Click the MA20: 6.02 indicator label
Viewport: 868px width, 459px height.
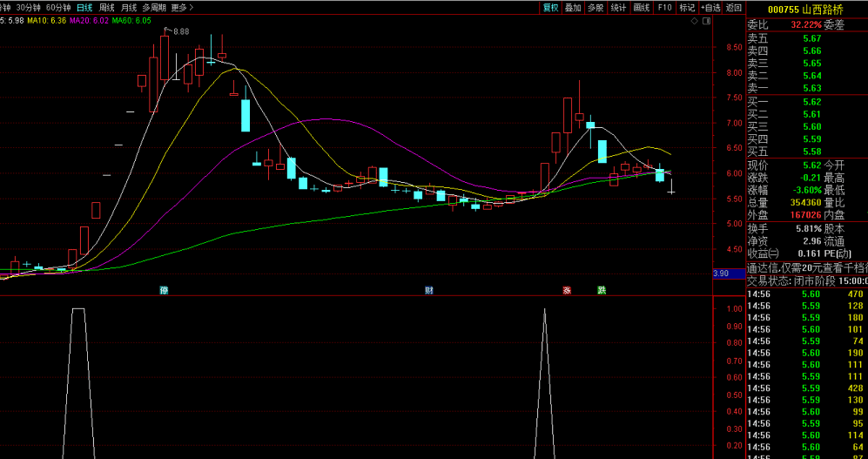point(89,21)
